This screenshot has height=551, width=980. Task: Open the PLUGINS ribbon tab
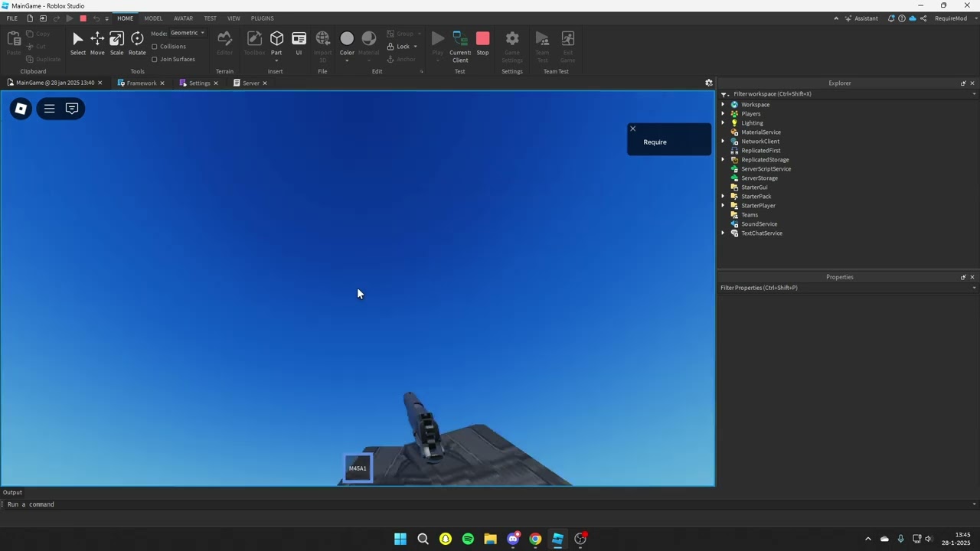pos(263,18)
